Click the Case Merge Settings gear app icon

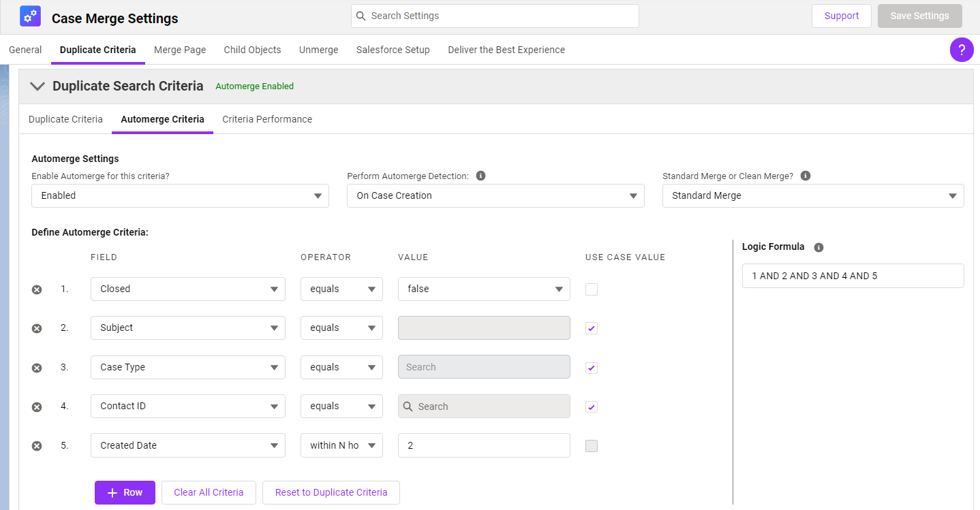click(x=30, y=16)
